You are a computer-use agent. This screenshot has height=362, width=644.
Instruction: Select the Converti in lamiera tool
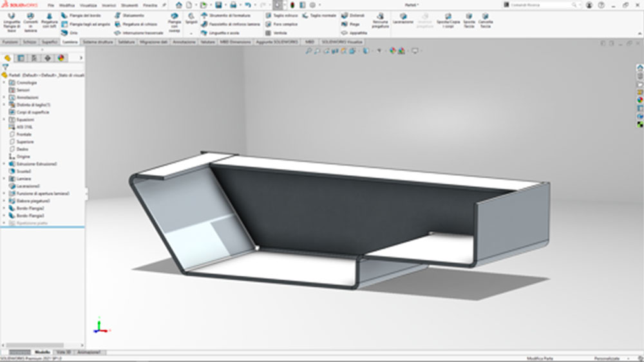[x=30, y=22]
